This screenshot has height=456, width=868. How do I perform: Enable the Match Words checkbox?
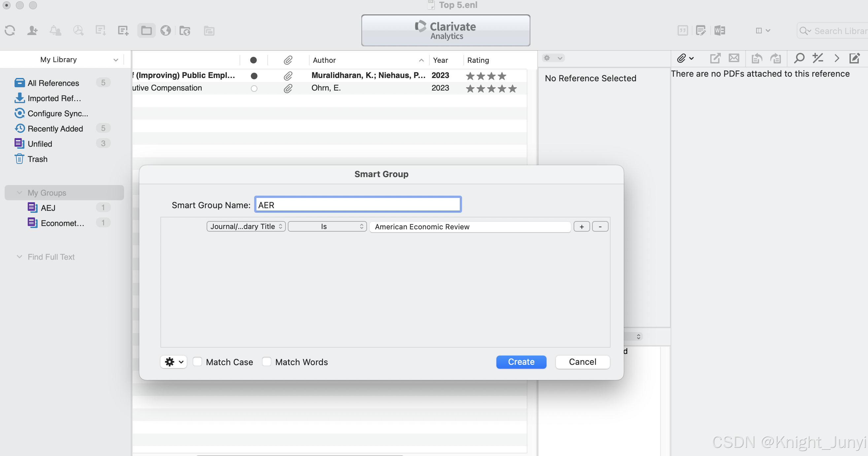[x=267, y=361]
